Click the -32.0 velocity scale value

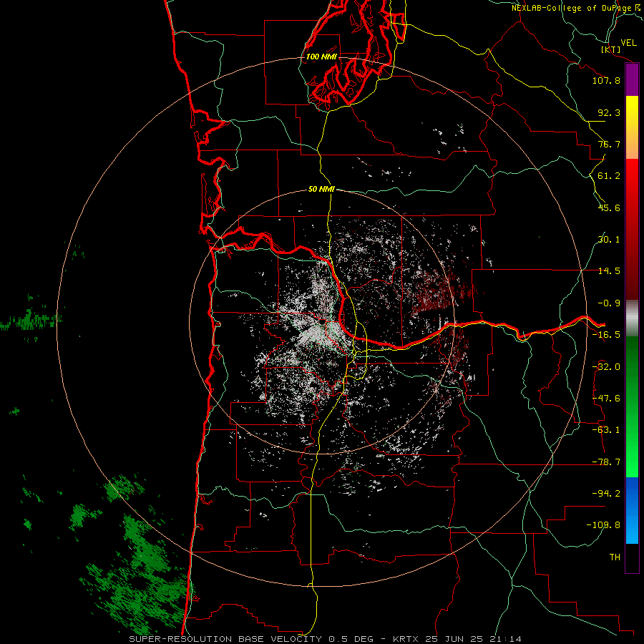click(606, 367)
